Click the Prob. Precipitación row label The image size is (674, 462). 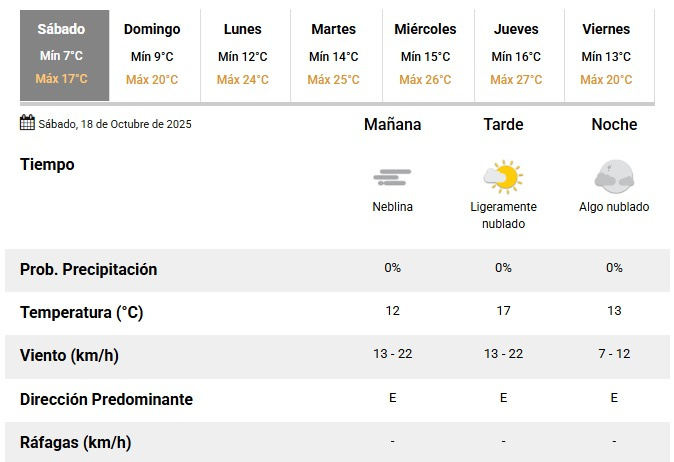click(89, 269)
